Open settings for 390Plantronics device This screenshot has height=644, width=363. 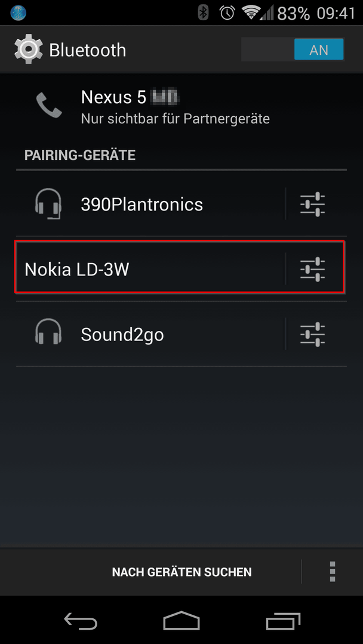point(313,204)
